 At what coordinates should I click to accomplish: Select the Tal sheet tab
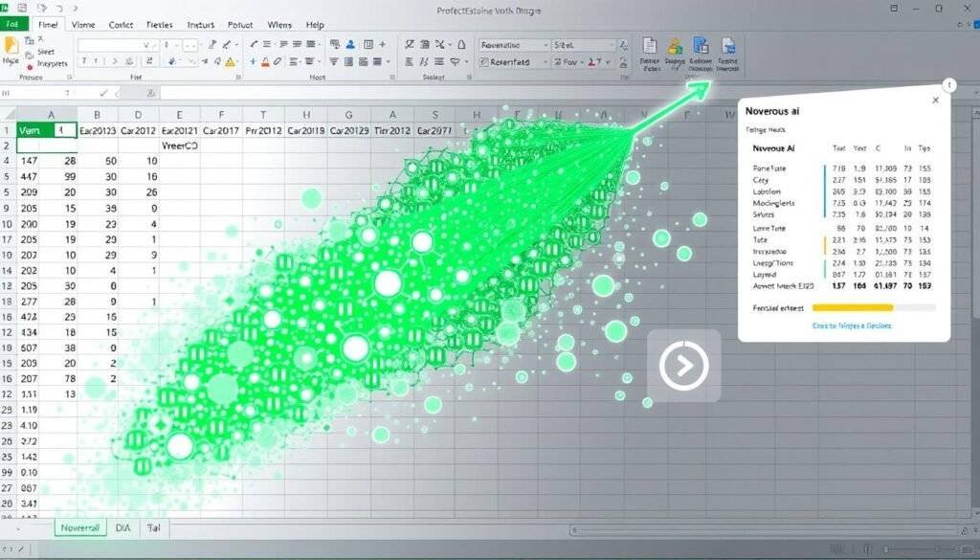pos(154,527)
